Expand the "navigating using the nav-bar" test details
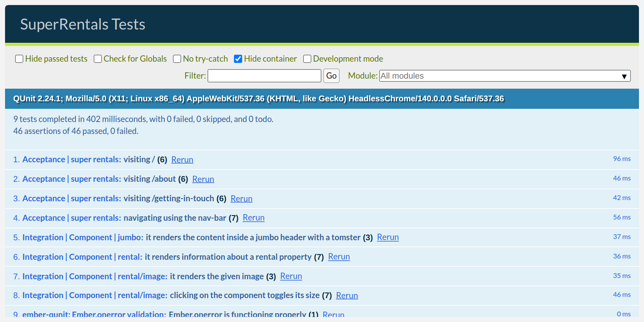The height and width of the screenshot is (322, 644). click(x=175, y=218)
